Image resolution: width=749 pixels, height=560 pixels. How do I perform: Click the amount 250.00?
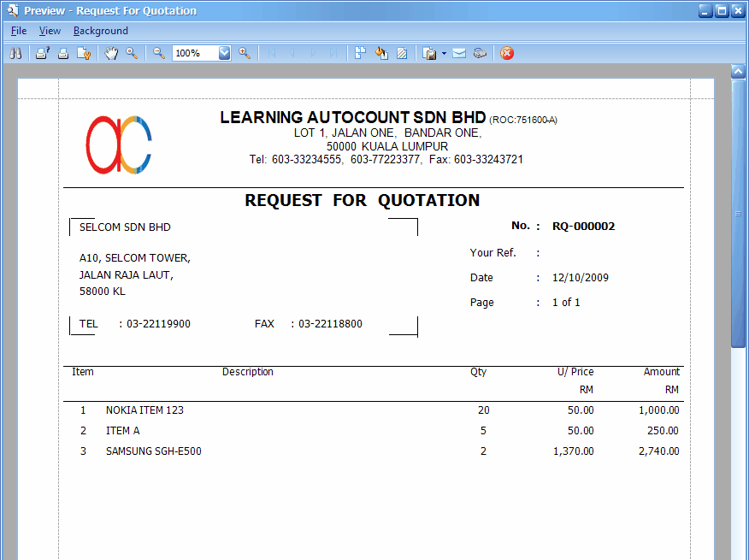pyautogui.click(x=663, y=431)
